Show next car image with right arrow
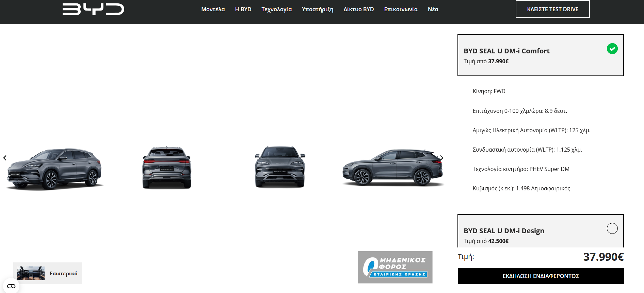This screenshot has height=293, width=644. [441, 158]
